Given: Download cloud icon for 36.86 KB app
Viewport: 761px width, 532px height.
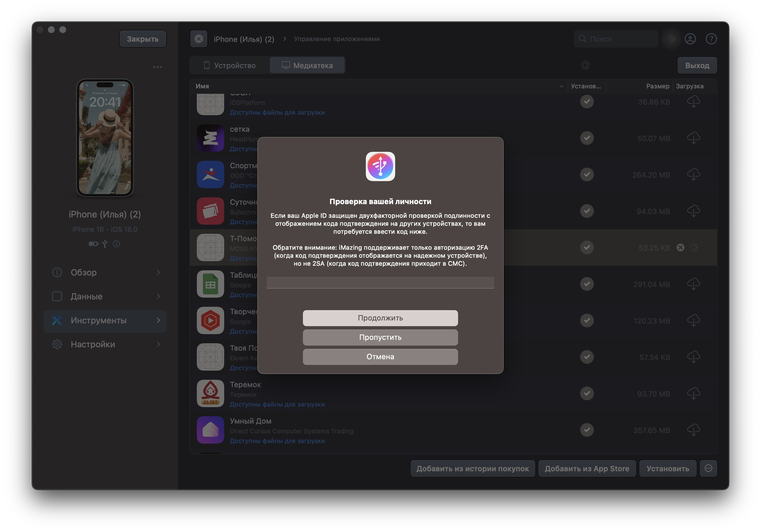Looking at the screenshot, I should (693, 101).
